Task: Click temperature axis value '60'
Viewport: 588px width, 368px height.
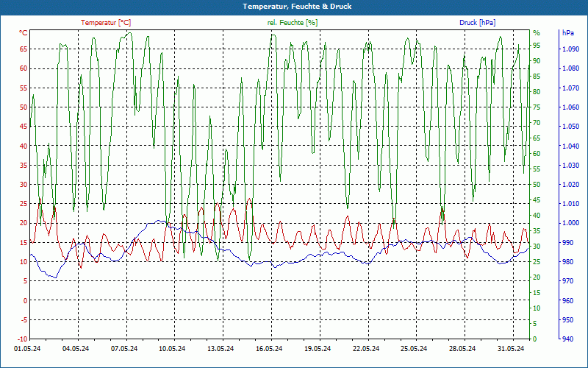Action: [24, 68]
